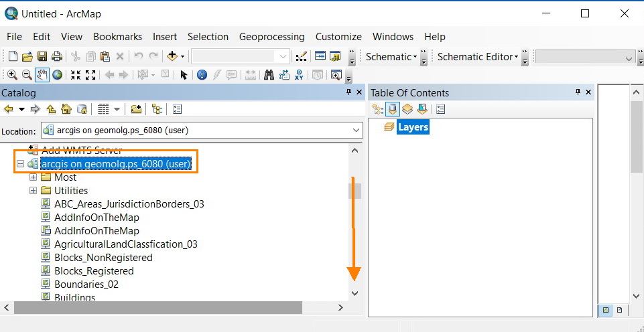Toggle List By Source view
This screenshot has width=644, height=332.
[x=392, y=109]
